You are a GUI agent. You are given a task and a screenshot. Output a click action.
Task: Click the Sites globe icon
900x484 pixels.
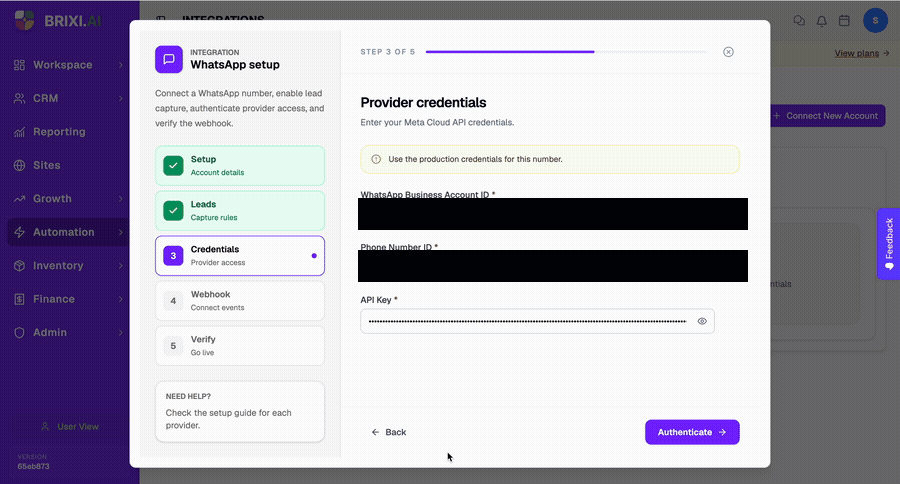(x=20, y=165)
